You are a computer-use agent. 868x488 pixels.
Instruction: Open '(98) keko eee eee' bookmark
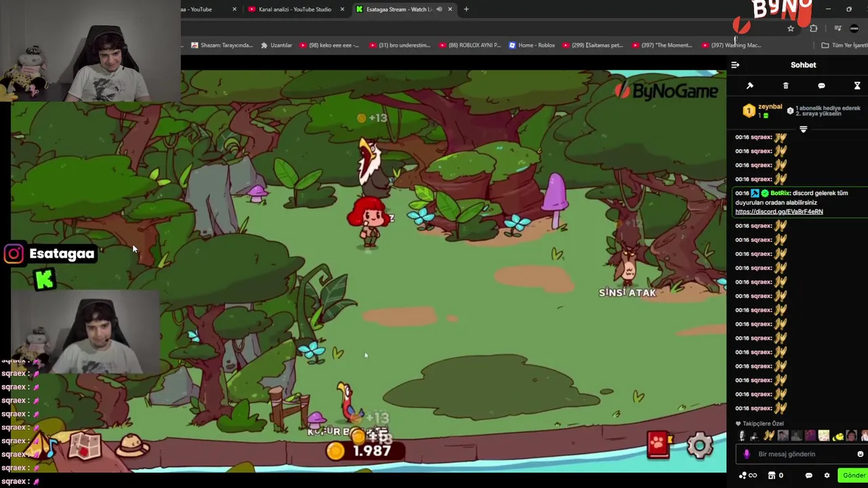pyautogui.click(x=329, y=45)
